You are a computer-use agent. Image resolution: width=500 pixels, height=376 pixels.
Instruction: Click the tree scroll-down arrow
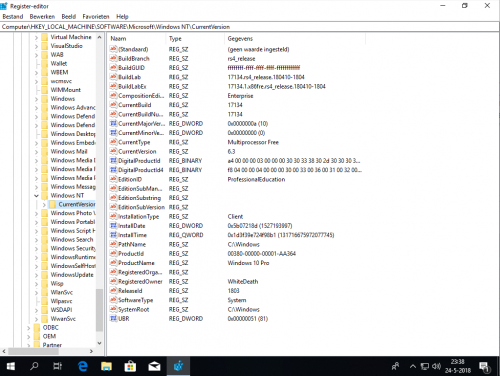click(99, 343)
